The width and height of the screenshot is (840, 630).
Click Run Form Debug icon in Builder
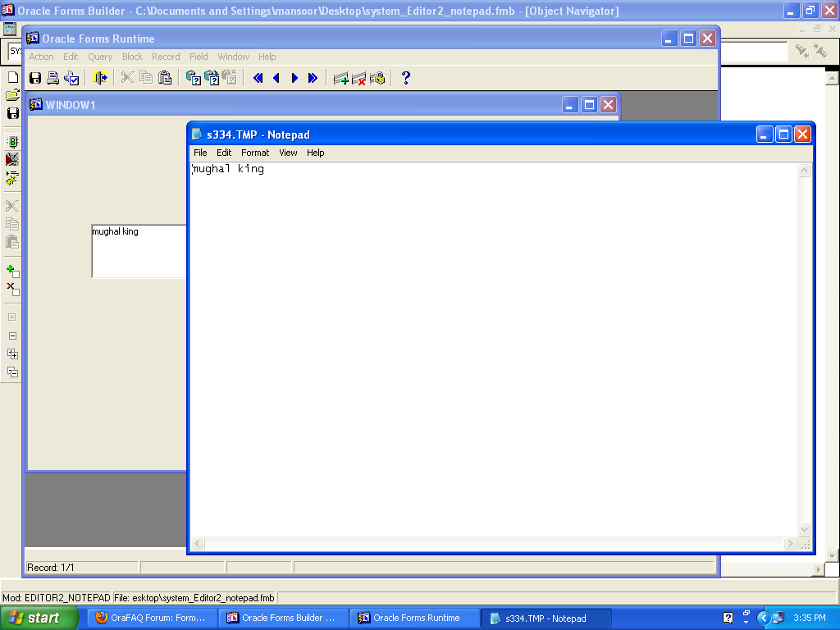12,159
